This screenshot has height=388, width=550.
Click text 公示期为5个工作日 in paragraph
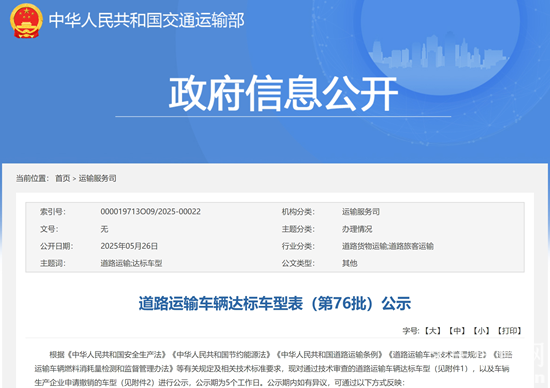[229, 382]
